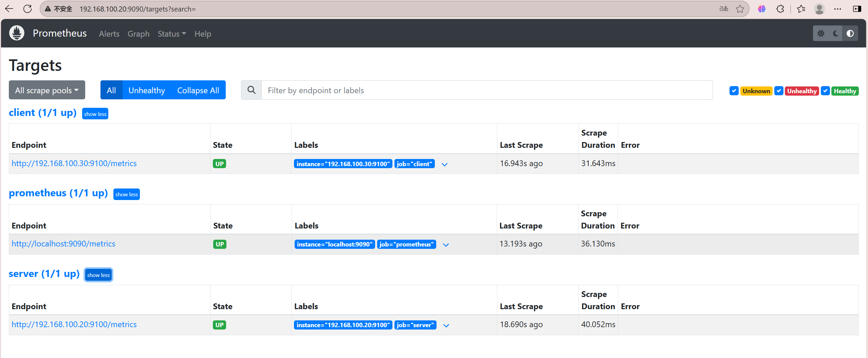Open the Copilot brain icon in the browser toolbar
The image size is (868, 358).
[x=762, y=9]
